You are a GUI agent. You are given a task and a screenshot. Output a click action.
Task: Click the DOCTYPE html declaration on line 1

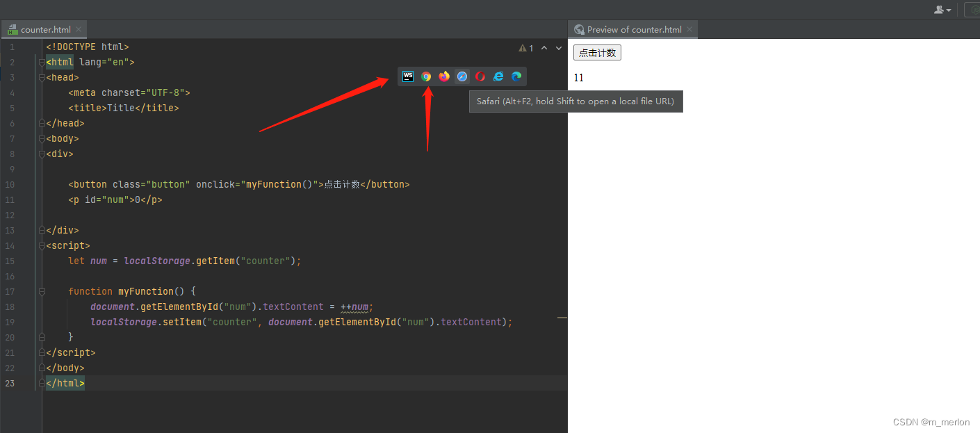[x=88, y=47]
